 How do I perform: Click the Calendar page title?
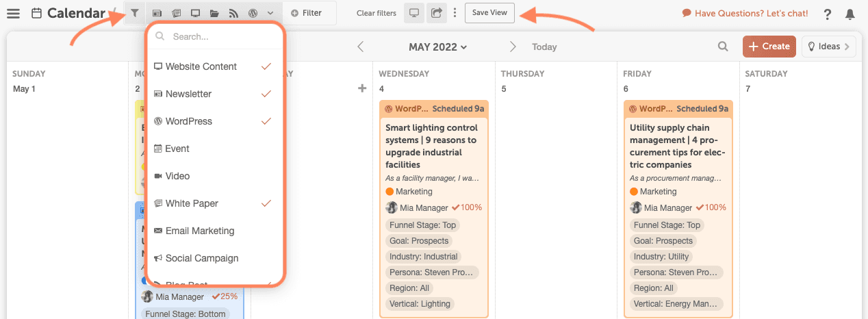[x=76, y=13]
